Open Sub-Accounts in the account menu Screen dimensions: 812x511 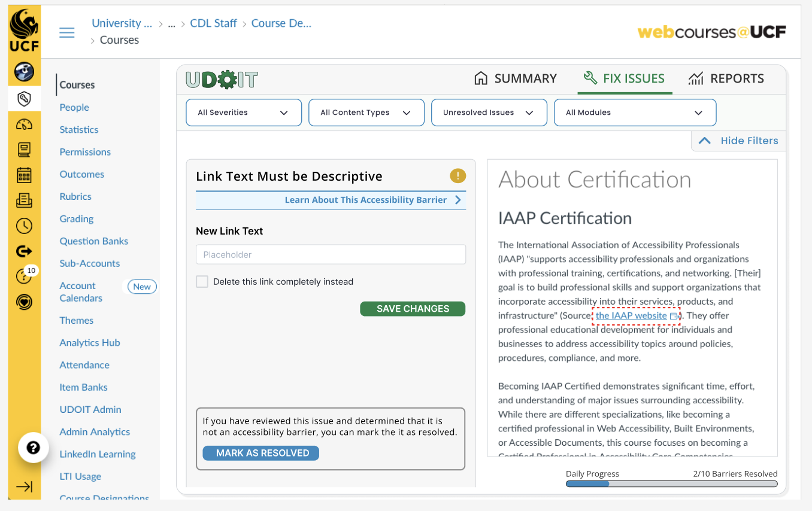coord(90,263)
